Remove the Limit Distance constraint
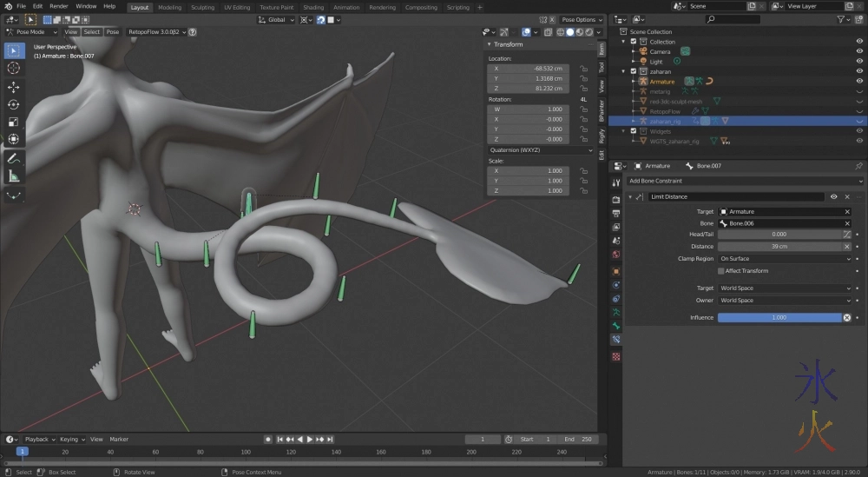Viewport: 868px width, 477px height. coord(847,197)
